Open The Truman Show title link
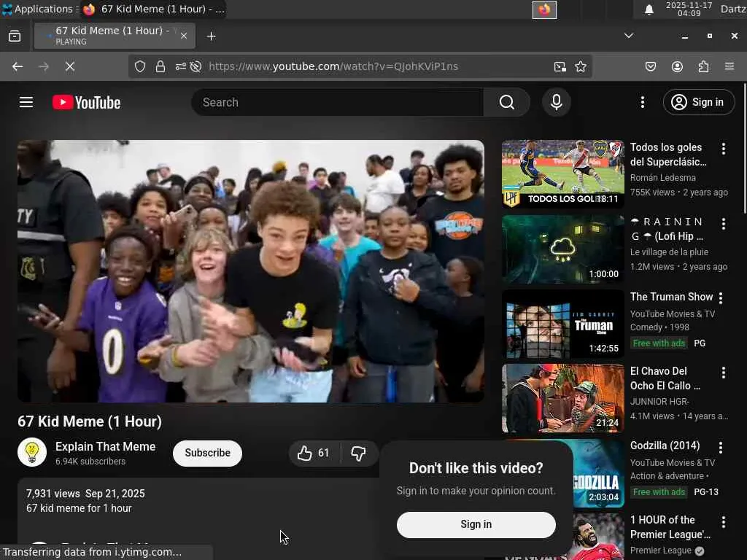747x560 pixels. coord(671,297)
